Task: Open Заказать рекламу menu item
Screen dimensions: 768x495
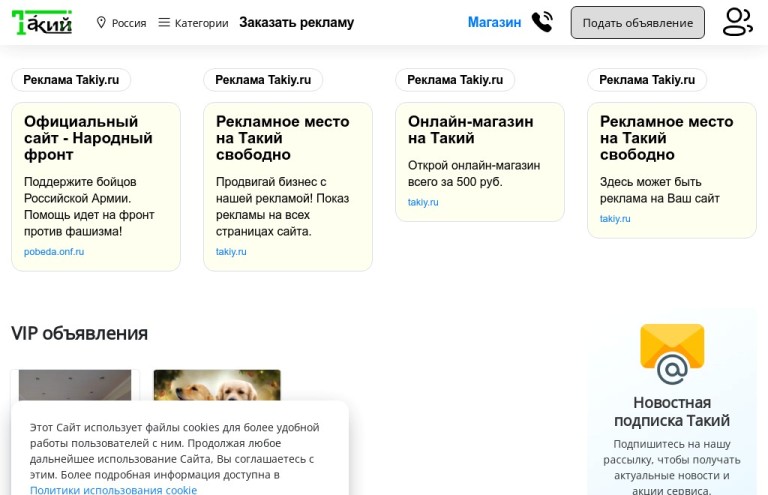Action: (x=296, y=23)
